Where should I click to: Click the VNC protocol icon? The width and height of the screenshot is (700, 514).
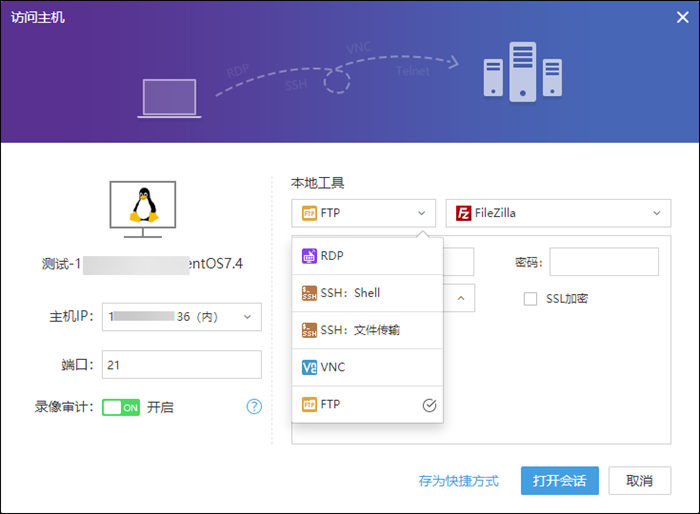tap(309, 367)
